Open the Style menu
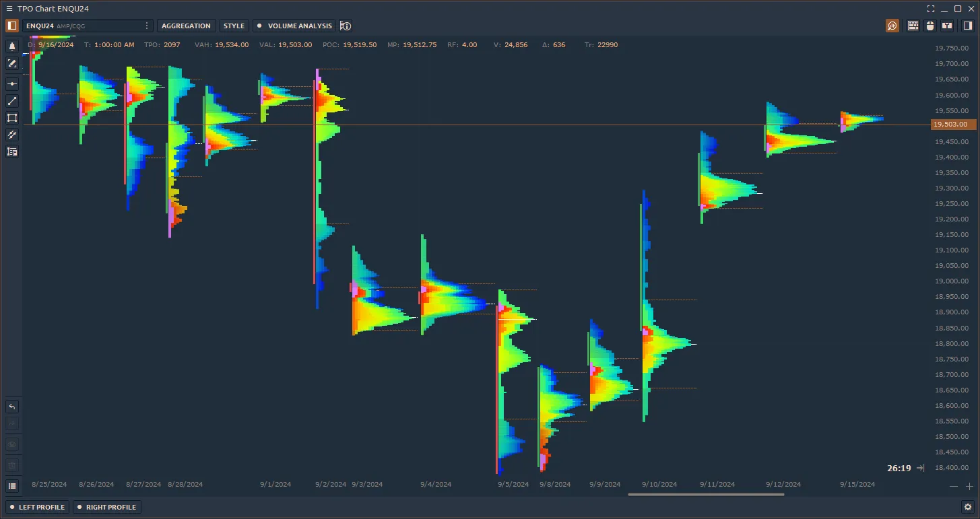This screenshot has height=519, width=980. [234, 26]
